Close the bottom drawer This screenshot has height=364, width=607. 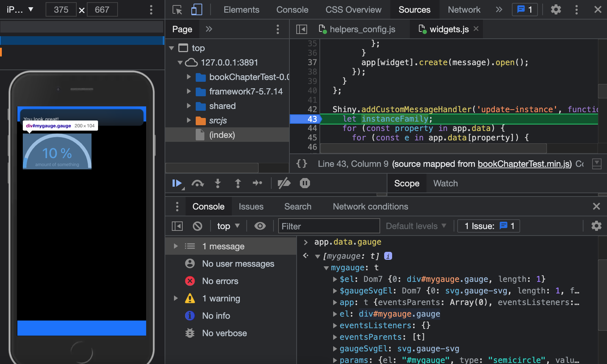[597, 206]
